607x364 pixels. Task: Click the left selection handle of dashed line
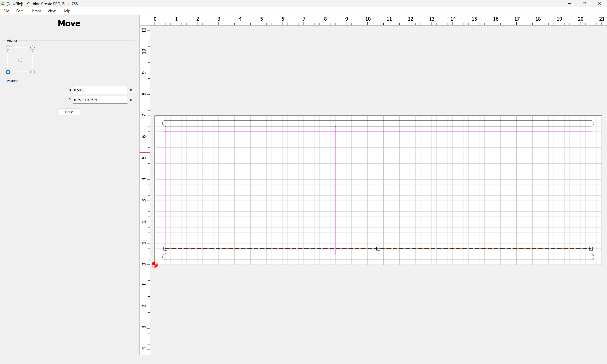click(x=165, y=249)
